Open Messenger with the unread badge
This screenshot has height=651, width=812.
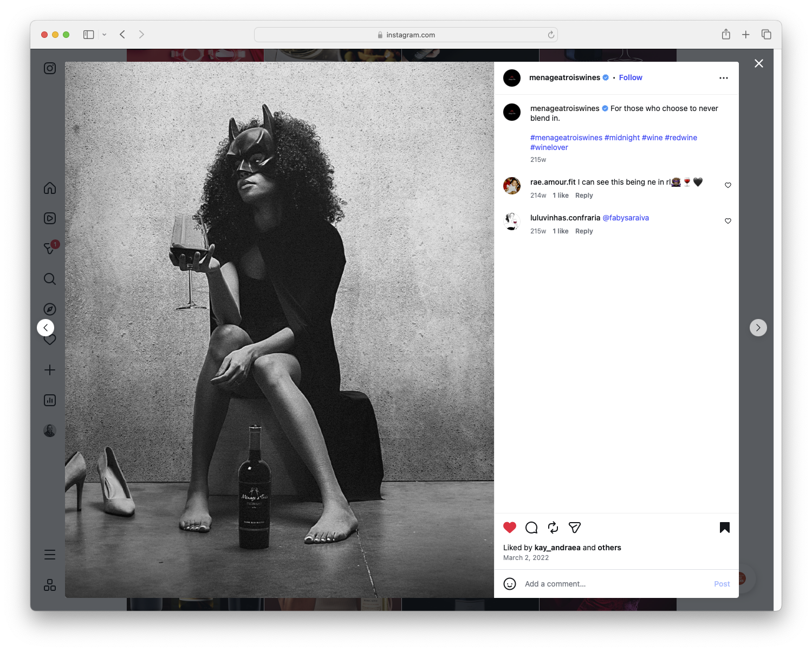(x=49, y=249)
